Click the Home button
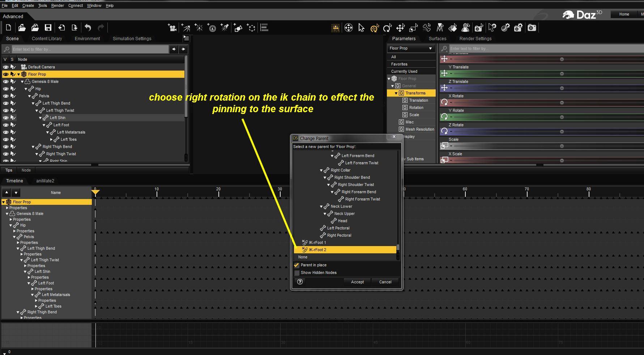This screenshot has width=644, height=355. (624, 14)
